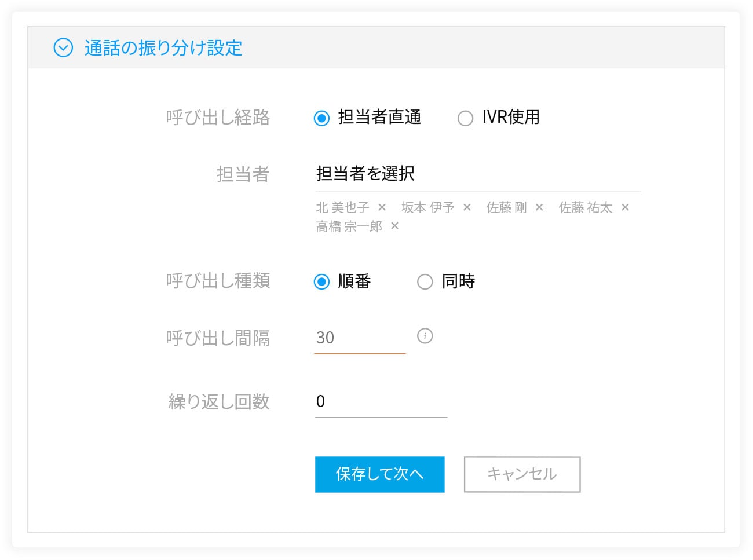The image size is (753, 560).
Task: Remove 佐藤 祐太 using the X icon
Action: [625, 207]
